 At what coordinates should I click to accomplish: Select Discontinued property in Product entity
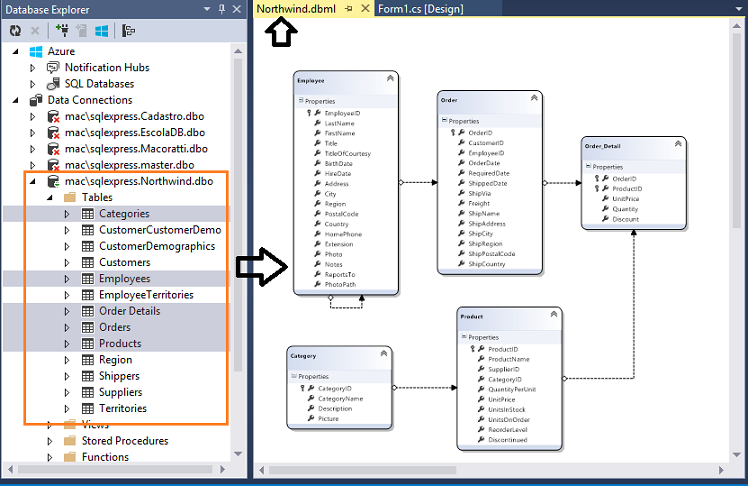coord(508,440)
